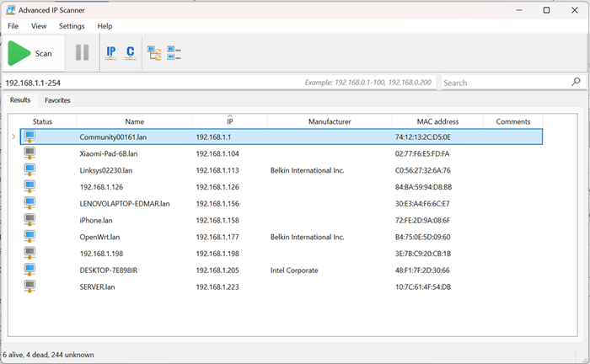Click the status icon of the 192.168.1.126 row
The width and height of the screenshot is (590, 364).
29,186
